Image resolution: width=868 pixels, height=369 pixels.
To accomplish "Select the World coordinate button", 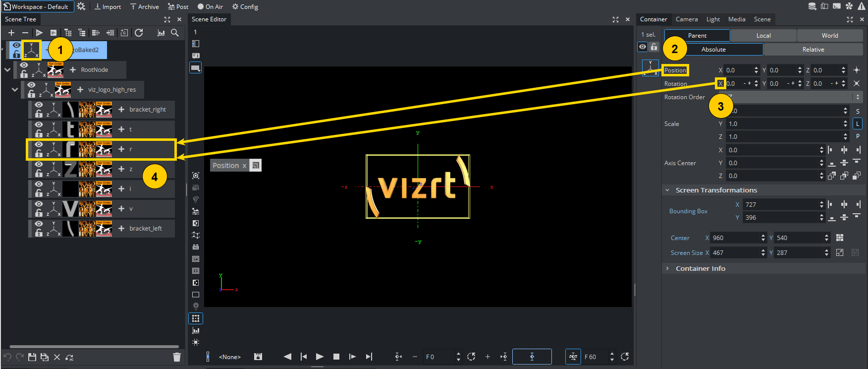I will 830,35.
